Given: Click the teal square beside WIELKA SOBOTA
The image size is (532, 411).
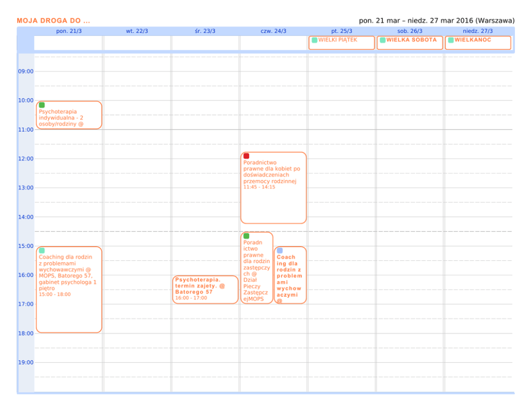Looking at the screenshot, I should click(382, 40).
